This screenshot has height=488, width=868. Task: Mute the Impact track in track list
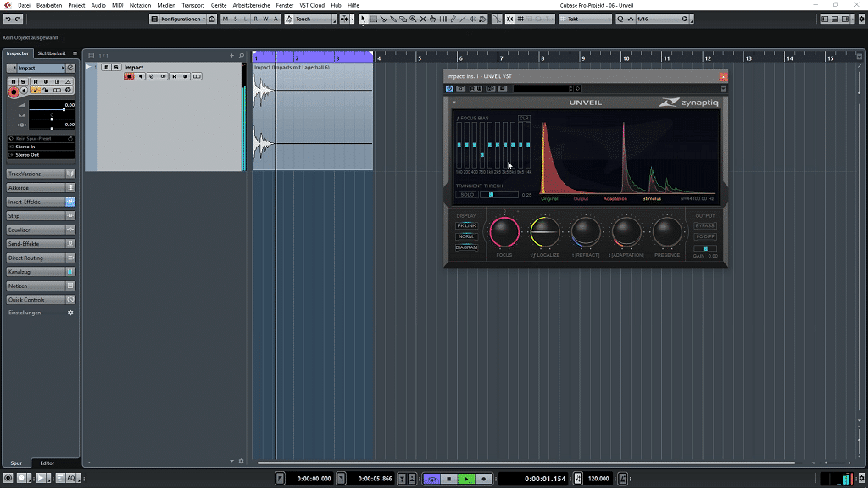(x=106, y=68)
